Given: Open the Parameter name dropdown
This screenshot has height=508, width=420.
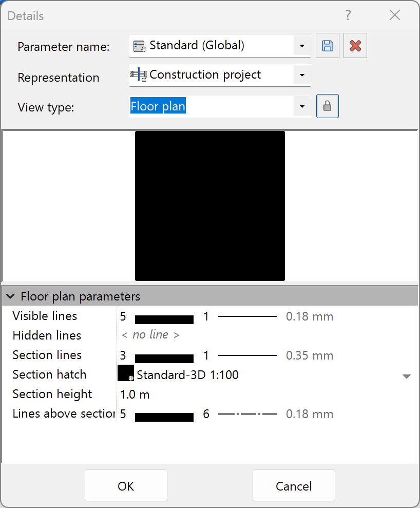Looking at the screenshot, I should (x=302, y=46).
